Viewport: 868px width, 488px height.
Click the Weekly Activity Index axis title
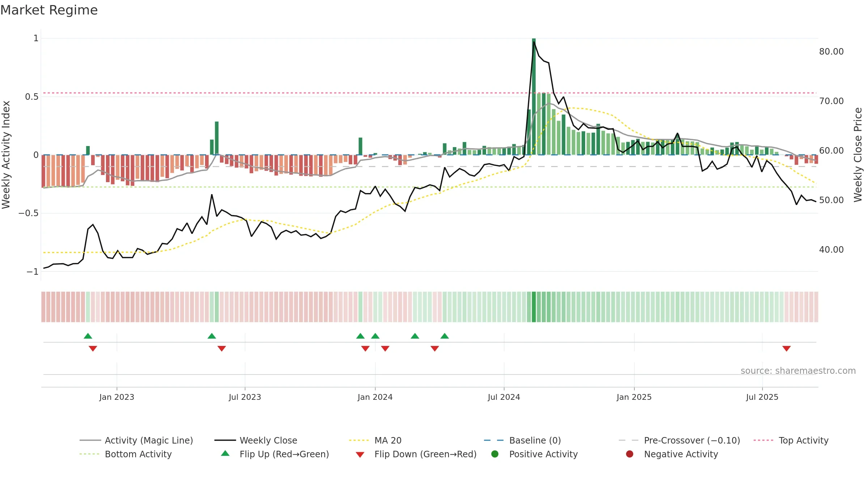[6, 155]
